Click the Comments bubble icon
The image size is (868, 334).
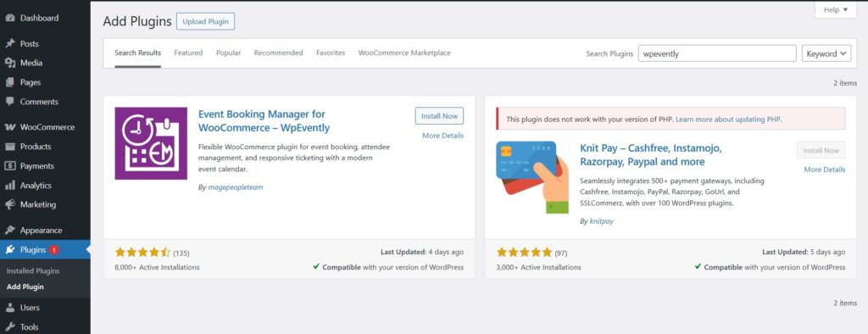(x=10, y=102)
